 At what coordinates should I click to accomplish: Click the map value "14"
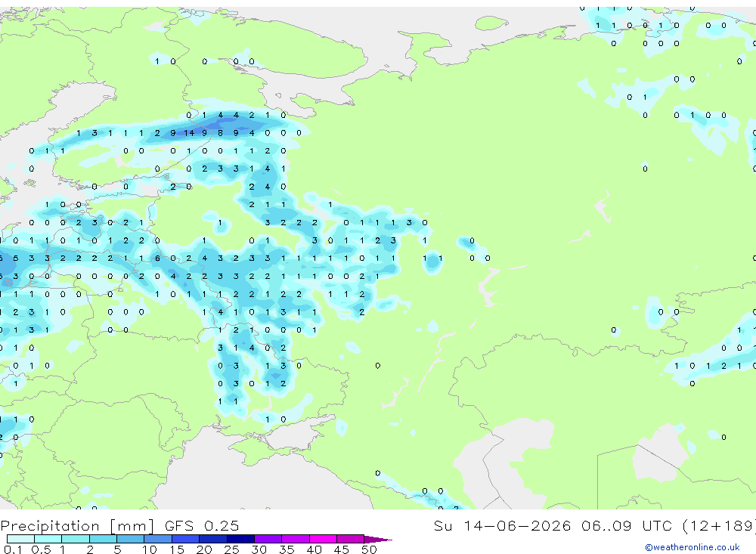pyautogui.click(x=188, y=133)
